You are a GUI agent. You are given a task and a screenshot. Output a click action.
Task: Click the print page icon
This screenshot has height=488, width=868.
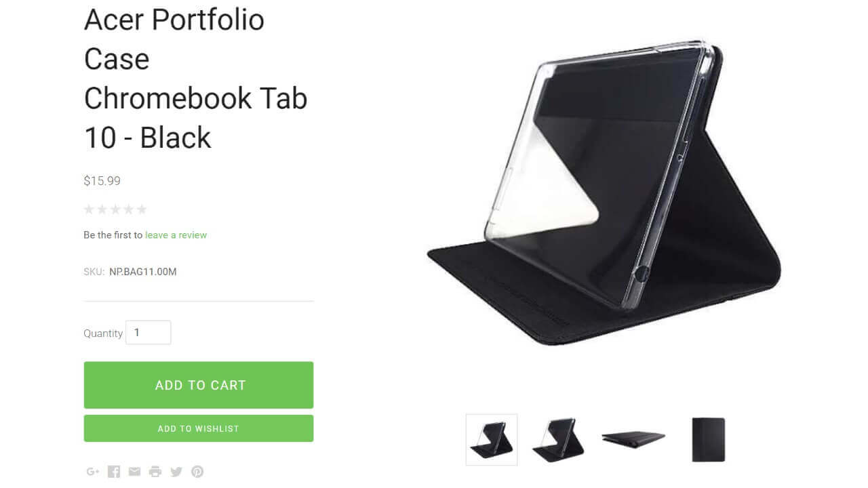[x=155, y=472]
